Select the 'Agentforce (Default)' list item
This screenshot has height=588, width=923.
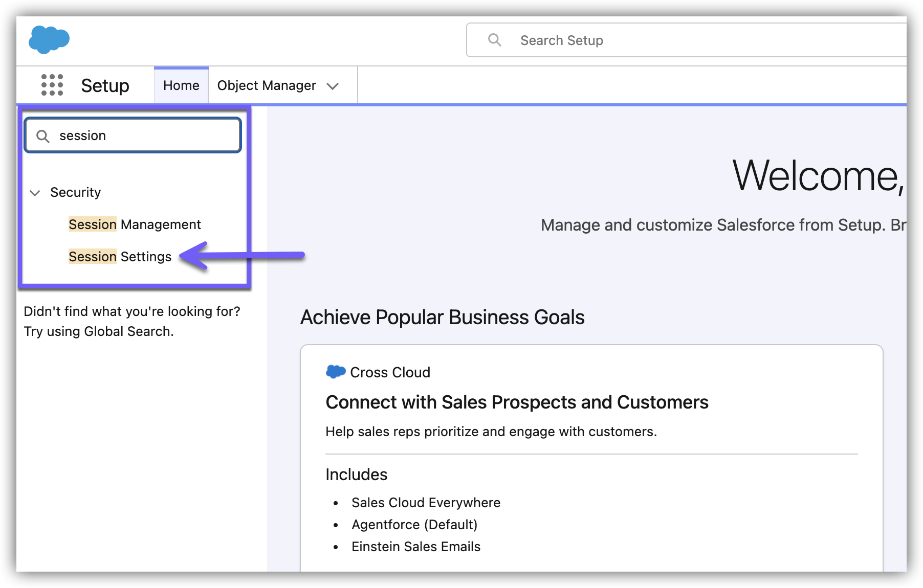[414, 525]
